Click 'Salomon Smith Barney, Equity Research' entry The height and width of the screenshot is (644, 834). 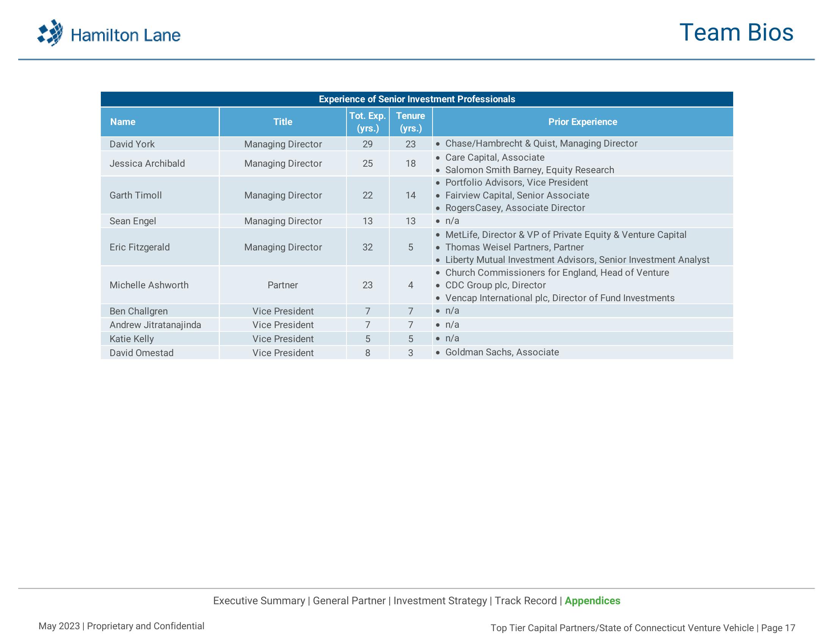(x=529, y=170)
